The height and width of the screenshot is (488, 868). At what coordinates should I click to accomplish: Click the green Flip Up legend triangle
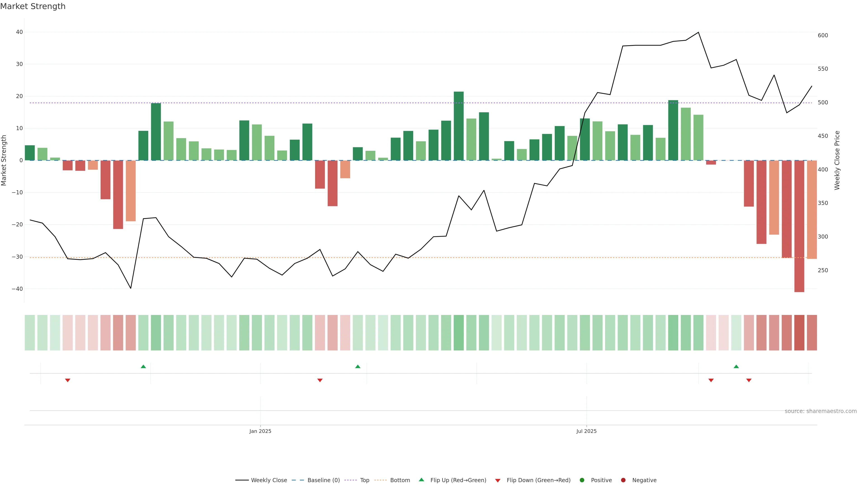[421, 480]
